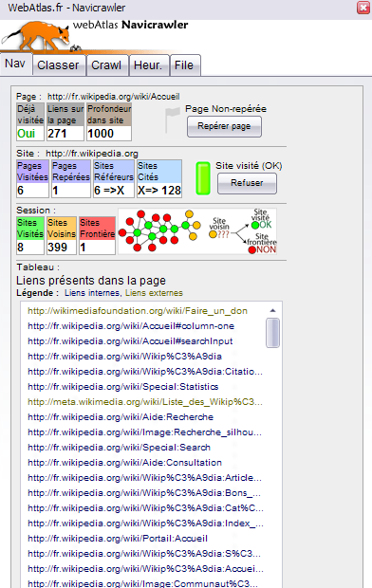This screenshot has height=588, width=372.
Task: Click the Sites Cités value X=> 128
Action: [159, 191]
